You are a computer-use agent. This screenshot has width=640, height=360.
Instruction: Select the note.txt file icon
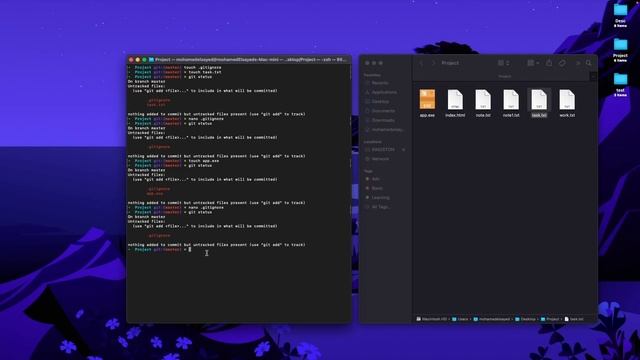coord(483,100)
